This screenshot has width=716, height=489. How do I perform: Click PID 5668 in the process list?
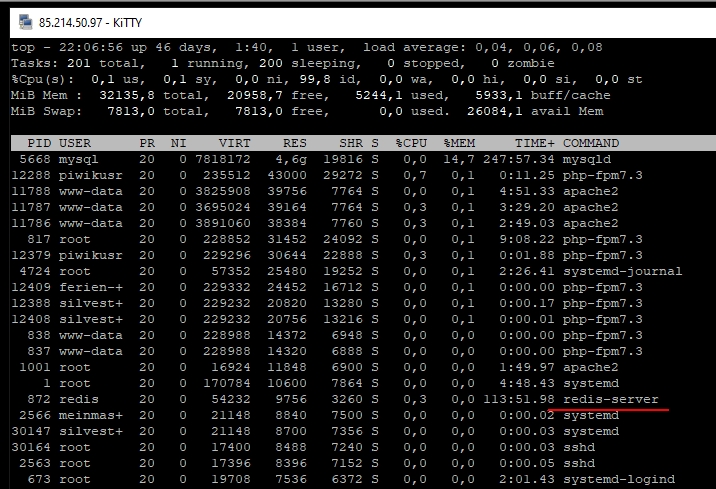pyautogui.click(x=35, y=159)
